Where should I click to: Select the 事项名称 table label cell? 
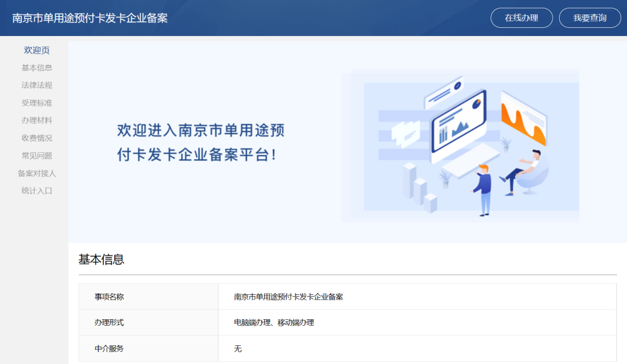point(149,297)
